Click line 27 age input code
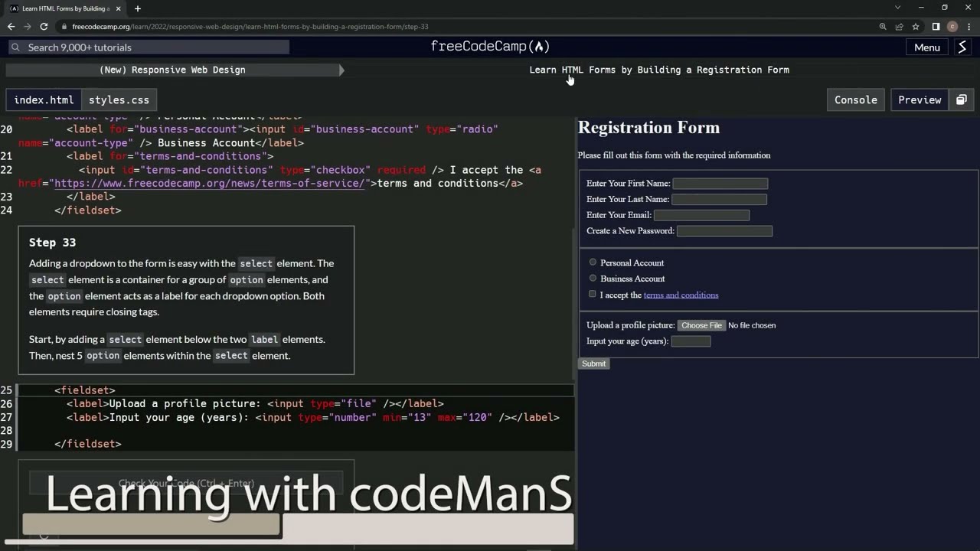The width and height of the screenshot is (980, 551). click(312, 418)
